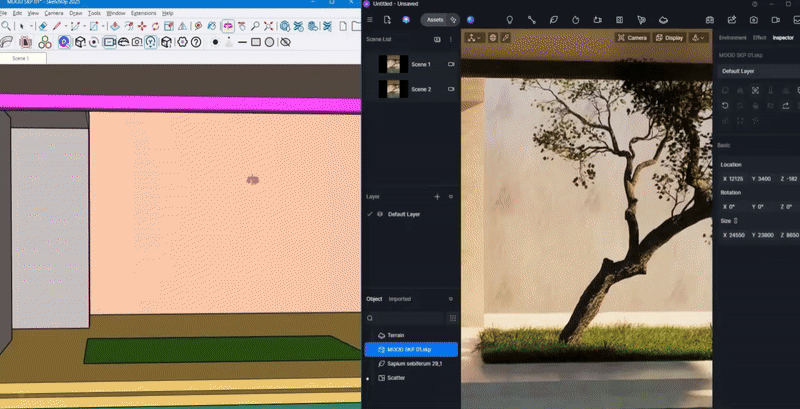Image resolution: width=800 pixels, height=409 pixels.
Task: Toggle Default Layer checkmark in Layer panel
Action: [370, 214]
